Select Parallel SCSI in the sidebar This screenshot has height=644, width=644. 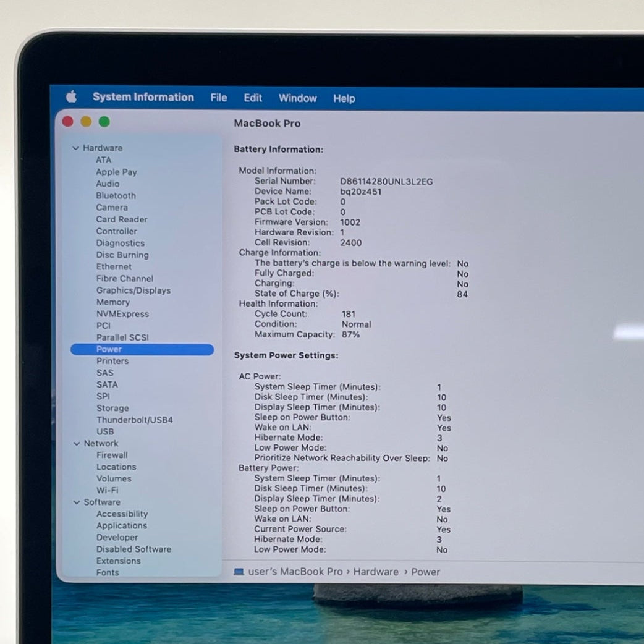122,337
